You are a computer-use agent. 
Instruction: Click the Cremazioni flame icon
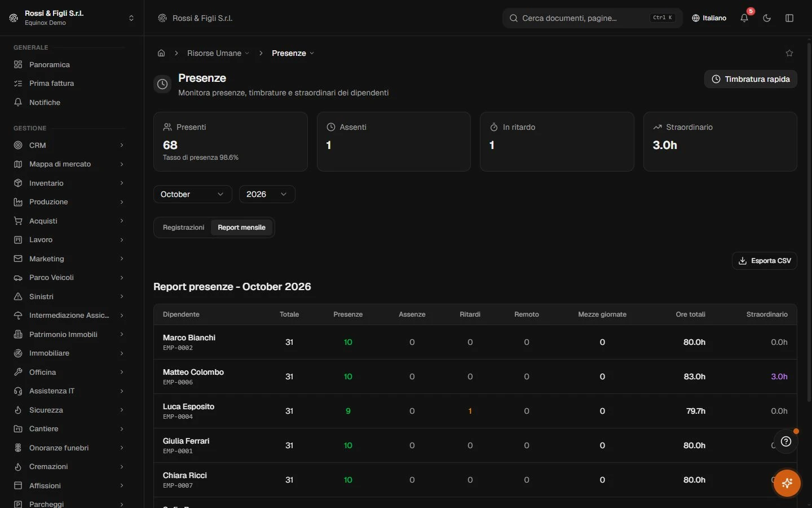(18, 467)
